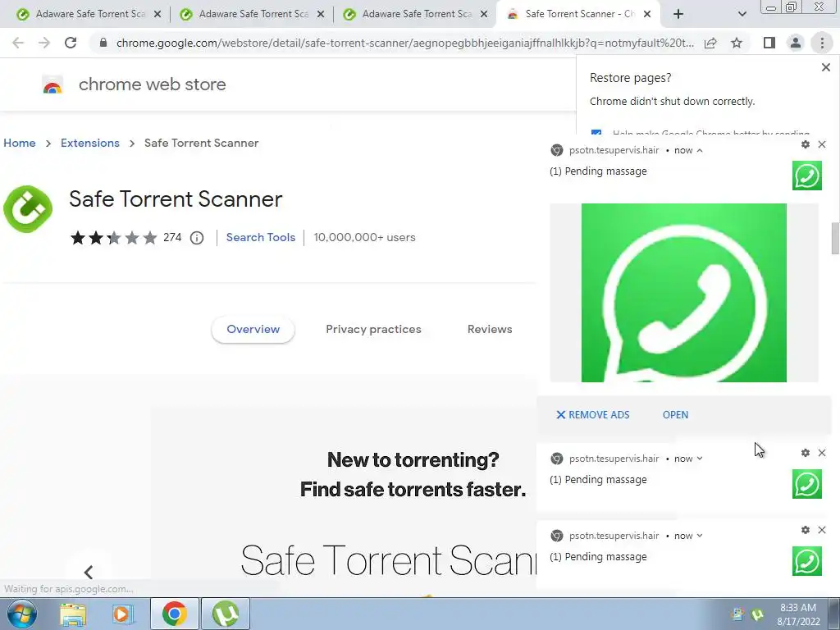
Task: Show rating info via the info icon
Action: (197, 237)
